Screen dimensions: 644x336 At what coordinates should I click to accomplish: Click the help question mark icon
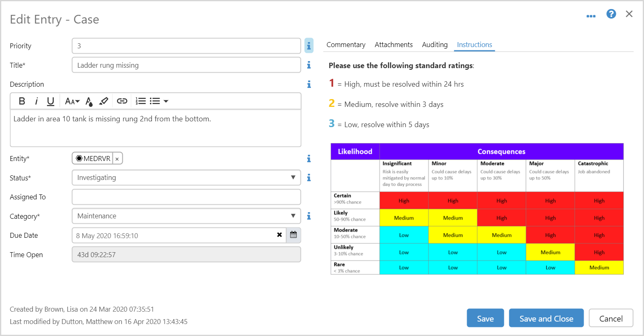tap(611, 14)
